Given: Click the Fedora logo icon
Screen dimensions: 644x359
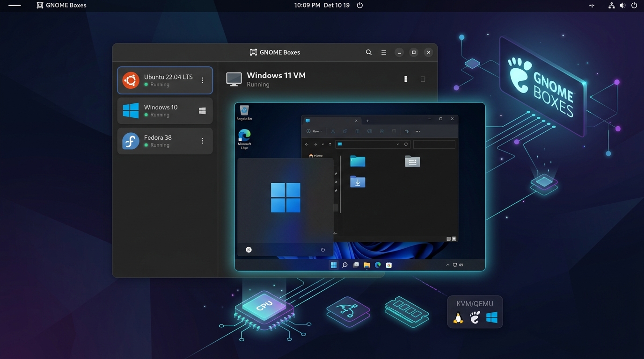Looking at the screenshot, I should click(x=131, y=141).
